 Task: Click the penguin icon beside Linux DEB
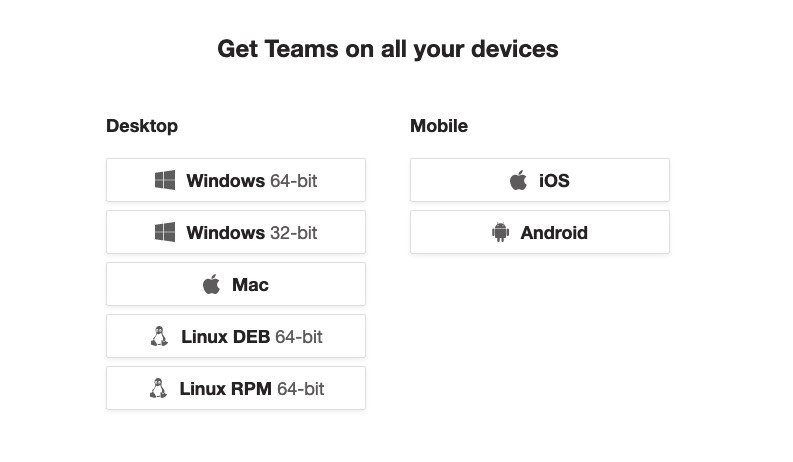click(159, 337)
